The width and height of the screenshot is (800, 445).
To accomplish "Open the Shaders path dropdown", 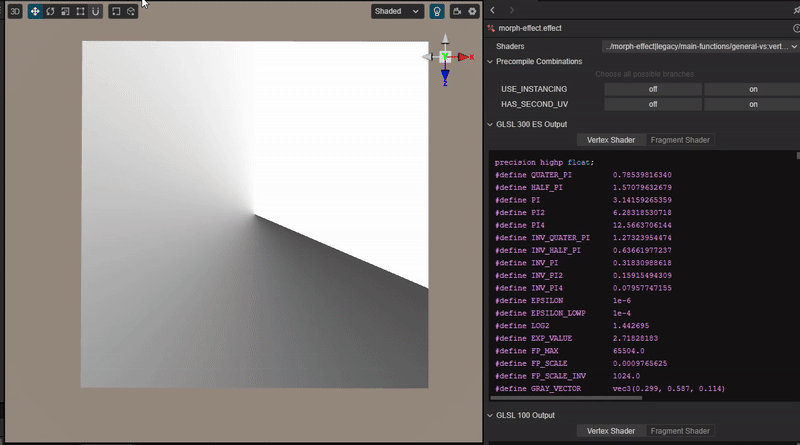I will [700, 46].
